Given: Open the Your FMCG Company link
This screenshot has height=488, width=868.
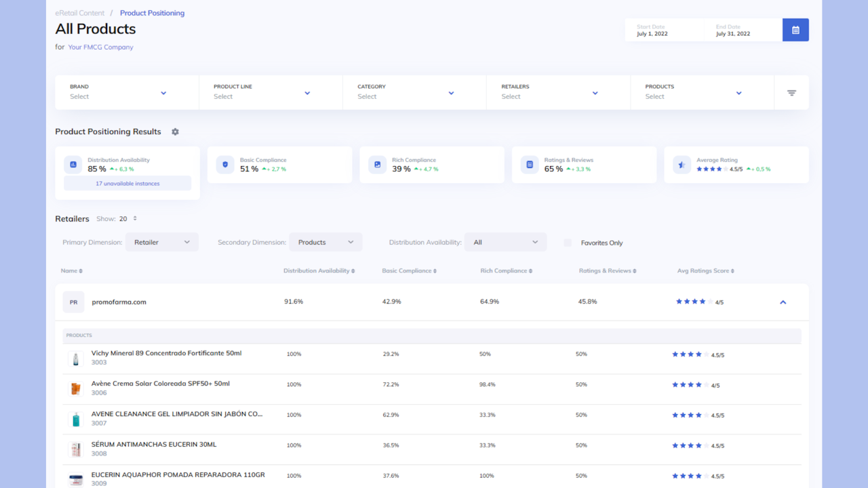Looking at the screenshot, I should coord(100,47).
